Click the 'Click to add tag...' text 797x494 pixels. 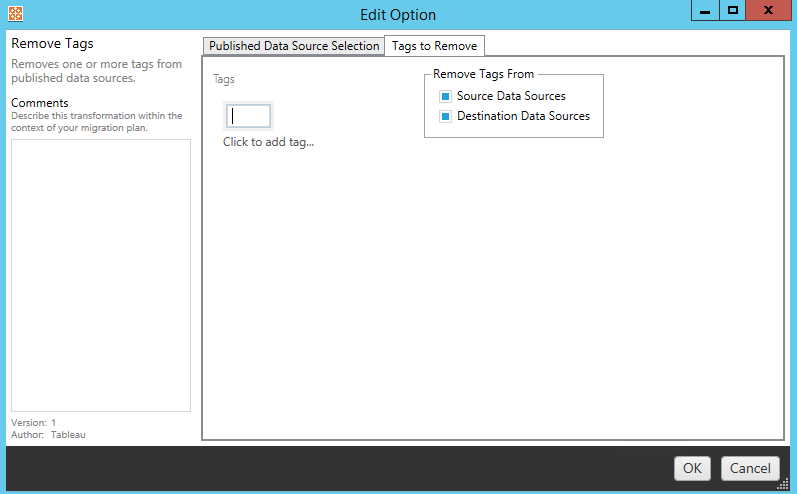click(268, 142)
